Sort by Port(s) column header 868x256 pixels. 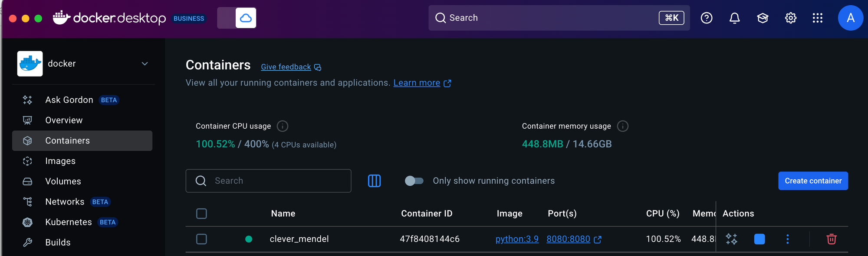562,214
